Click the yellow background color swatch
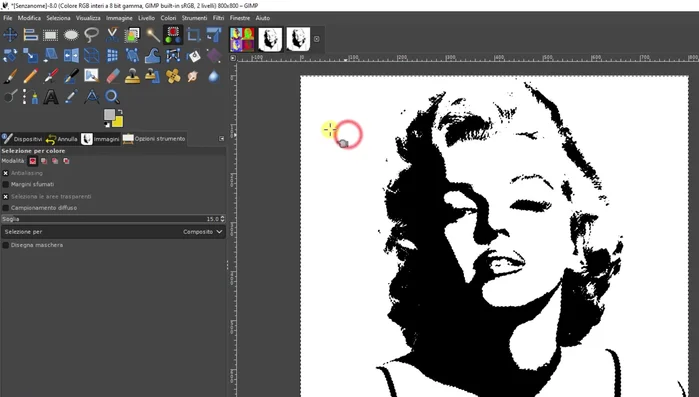 [x=118, y=121]
